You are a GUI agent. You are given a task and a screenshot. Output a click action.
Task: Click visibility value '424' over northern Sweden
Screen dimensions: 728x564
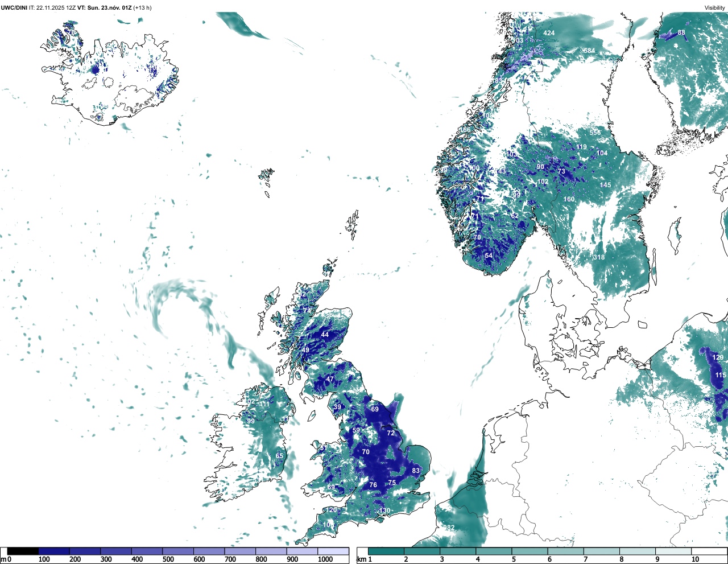(x=549, y=33)
